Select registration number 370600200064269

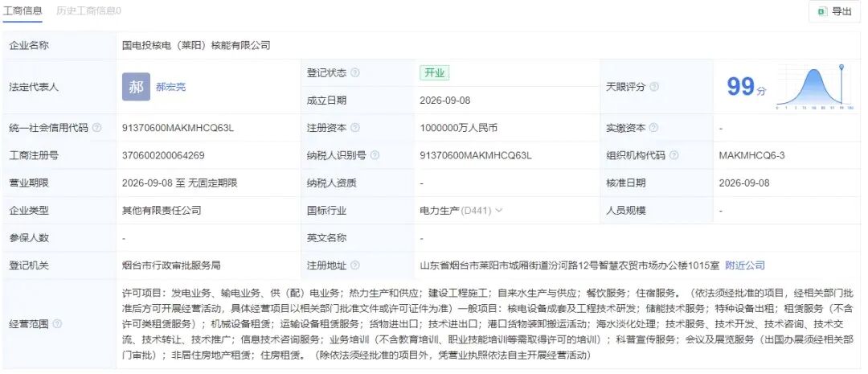[163, 155]
